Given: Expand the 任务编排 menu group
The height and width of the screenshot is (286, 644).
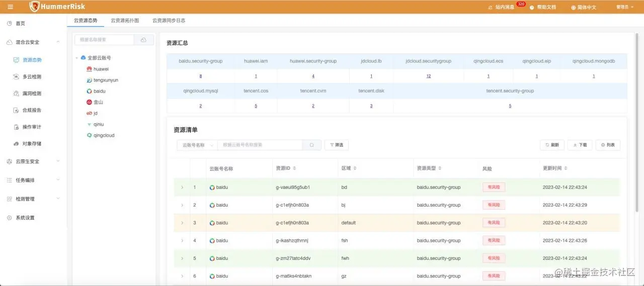Looking at the screenshot, I should 33,180.
